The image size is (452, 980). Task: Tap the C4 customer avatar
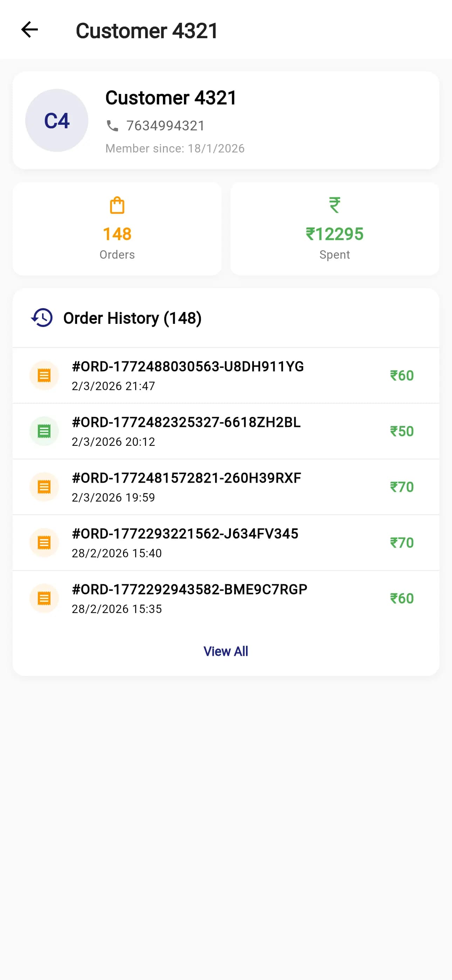pyautogui.click(x=57, y=121)
